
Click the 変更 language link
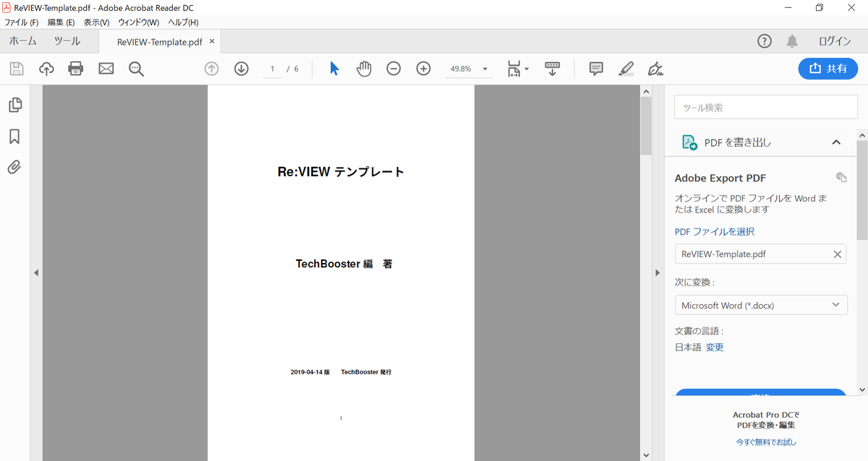(x=715, y=347)
